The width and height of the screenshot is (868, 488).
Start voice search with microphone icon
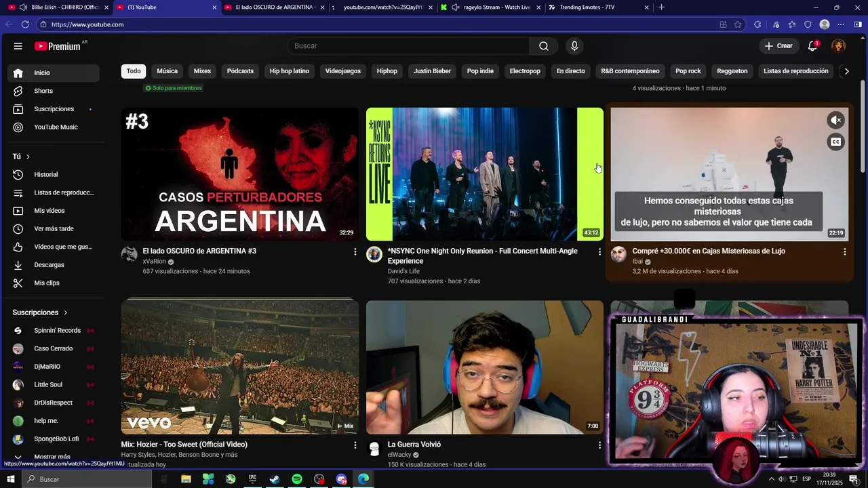[574, 46]
